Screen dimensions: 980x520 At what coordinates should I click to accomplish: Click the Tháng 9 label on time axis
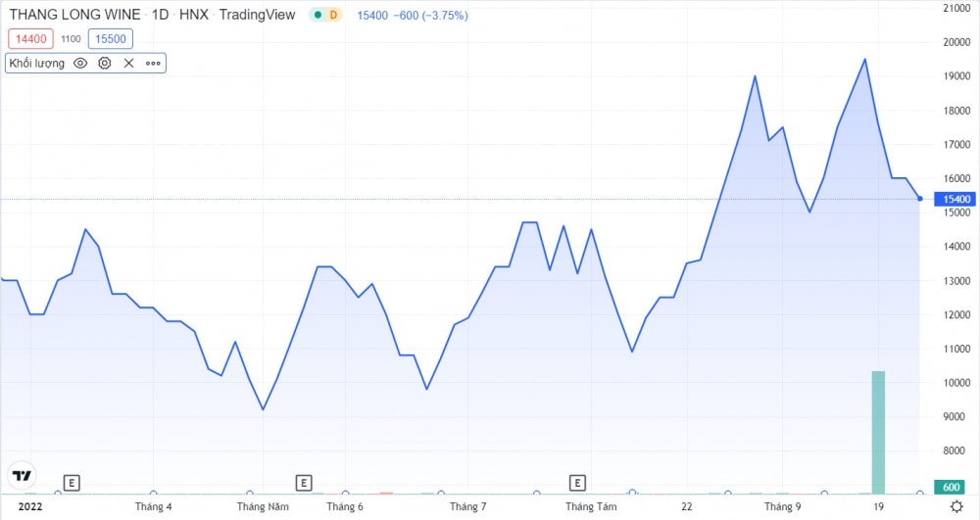pyautogui.click(x=782, y=506)
